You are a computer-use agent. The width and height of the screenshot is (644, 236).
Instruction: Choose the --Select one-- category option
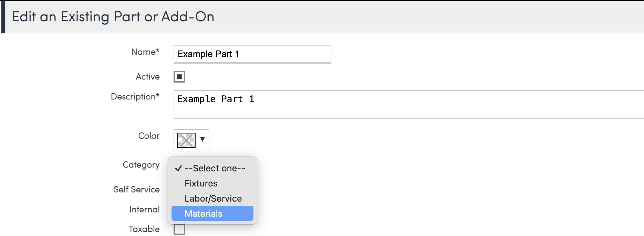point(215,168)
